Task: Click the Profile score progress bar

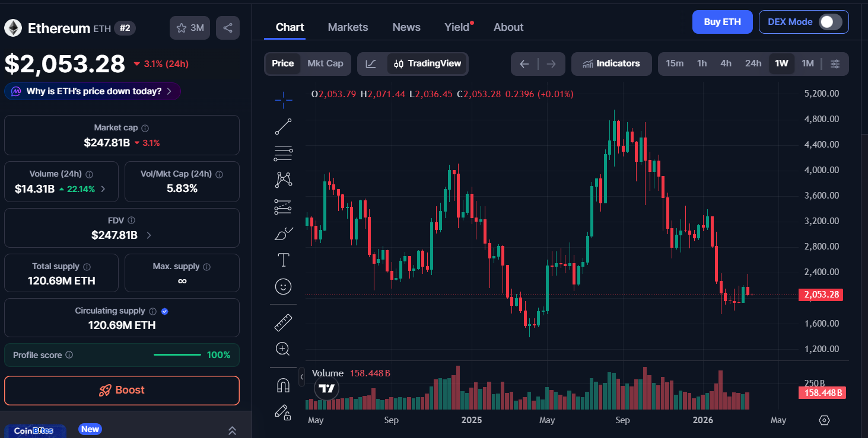Action: [177, 355]
